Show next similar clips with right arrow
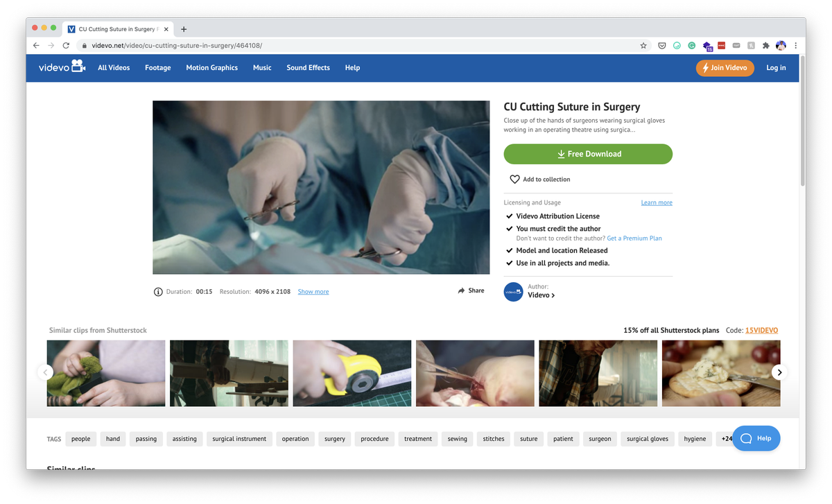Viewport: 832px width, 504px height. tap(779, 372)
